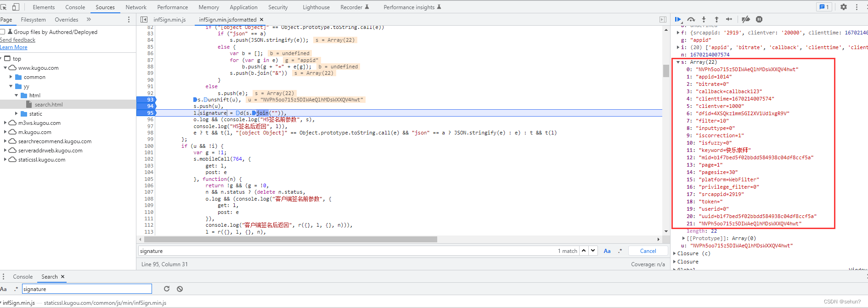Viewport: 868px width, 308px height.
Task: Expand the staticssl.kugou.com domain
Action: click(6, 160)
